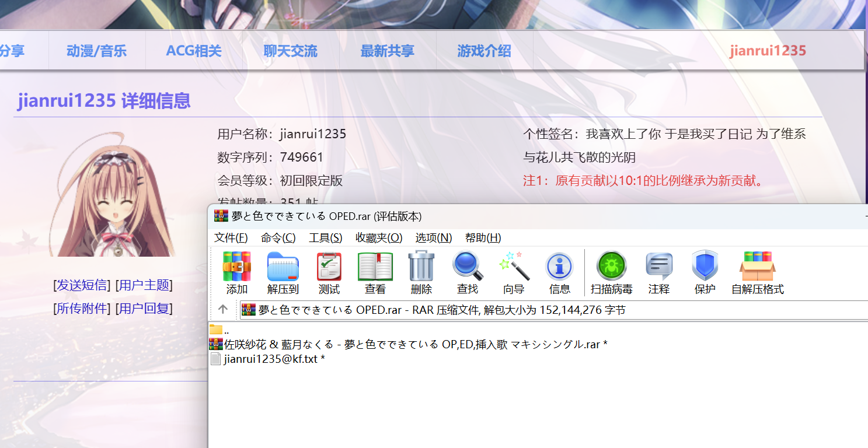Launch the Wizard (向导) wand icon
868x448 pixels.
click(514, 267)
